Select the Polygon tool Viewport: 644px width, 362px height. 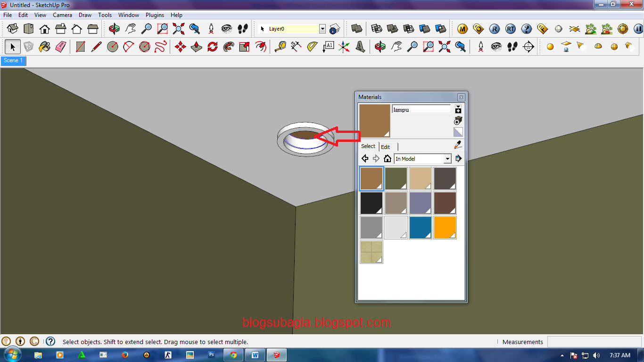coord(145,47)
